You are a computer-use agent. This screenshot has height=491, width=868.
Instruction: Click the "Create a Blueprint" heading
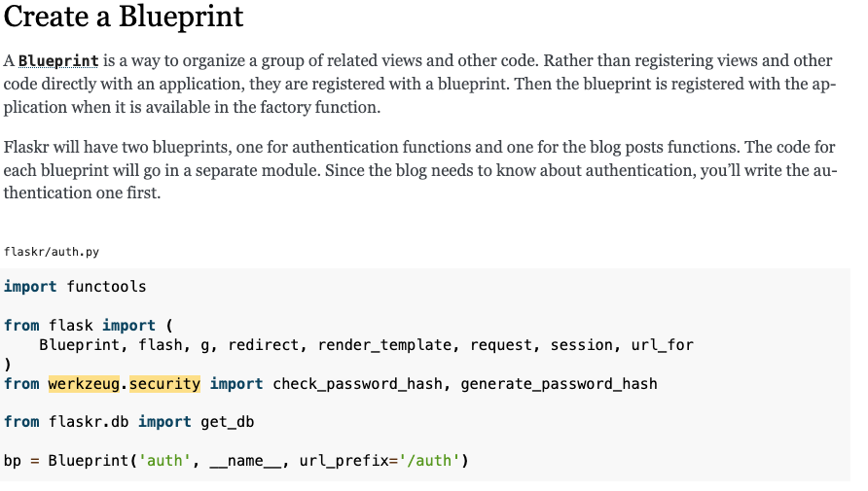pos(124,18)
